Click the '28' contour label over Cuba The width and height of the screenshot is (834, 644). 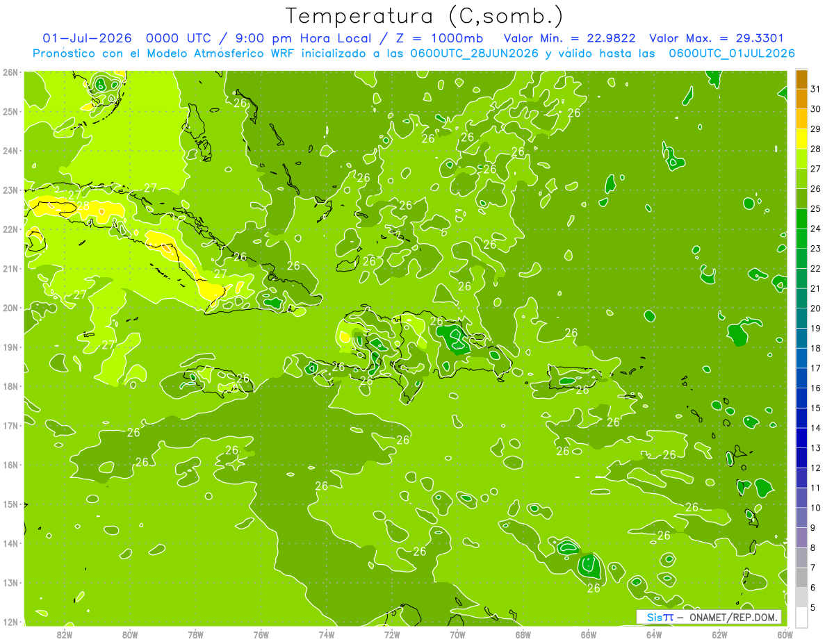(x=83, y=206)
